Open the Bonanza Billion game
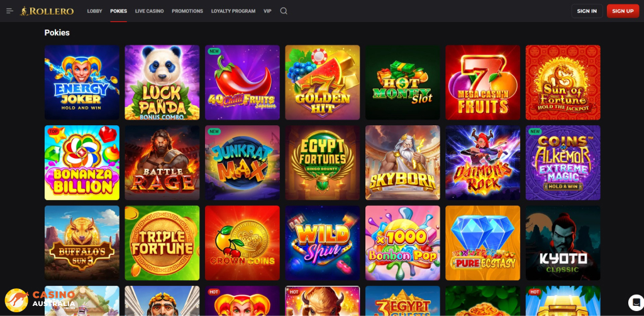This screenshot has height=316, width=644. click(82, 163)
